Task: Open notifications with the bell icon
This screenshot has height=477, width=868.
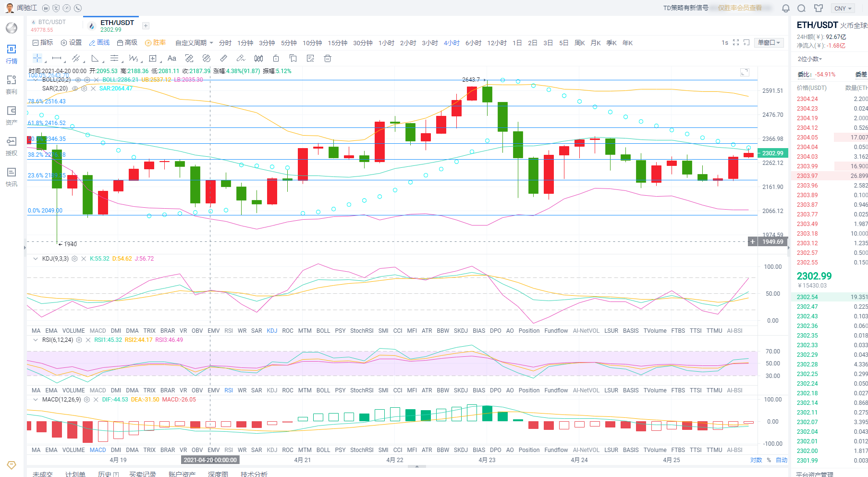Action: click(x=786, y=8)
